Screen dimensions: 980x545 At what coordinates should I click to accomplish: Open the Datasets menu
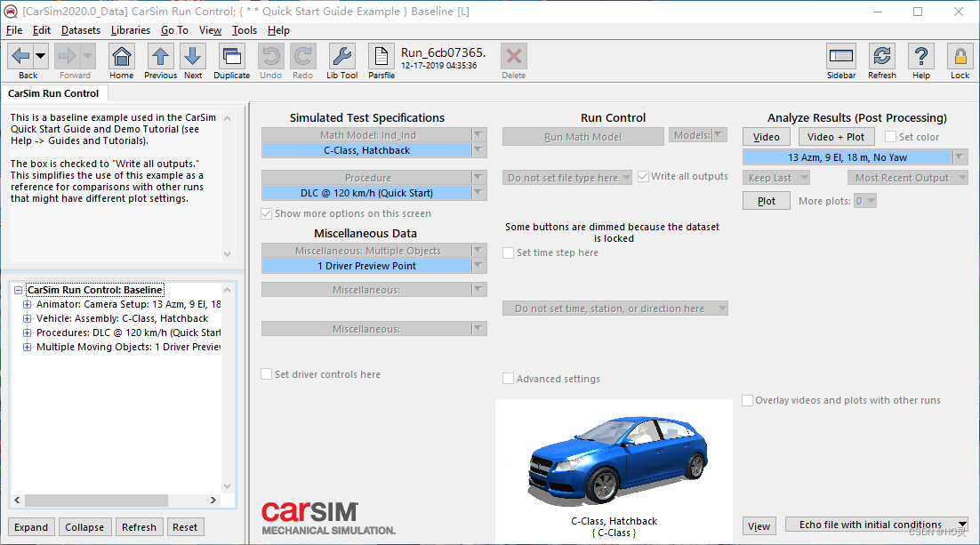point(81,30)
